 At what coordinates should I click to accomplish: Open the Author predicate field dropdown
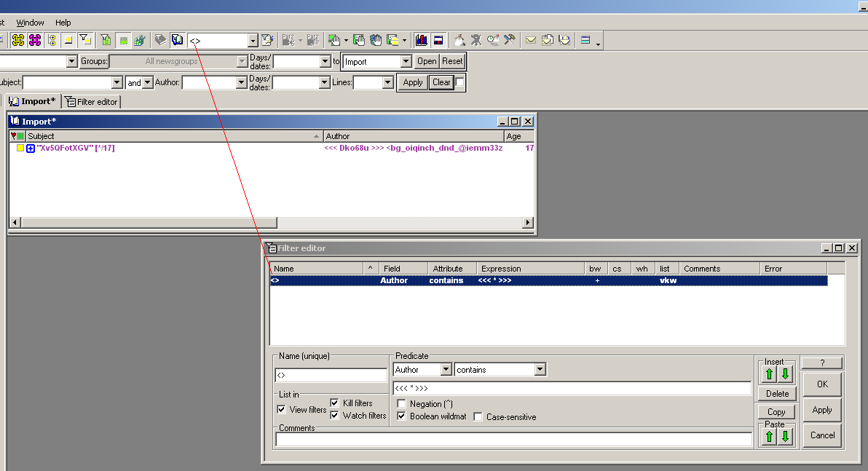446,370
